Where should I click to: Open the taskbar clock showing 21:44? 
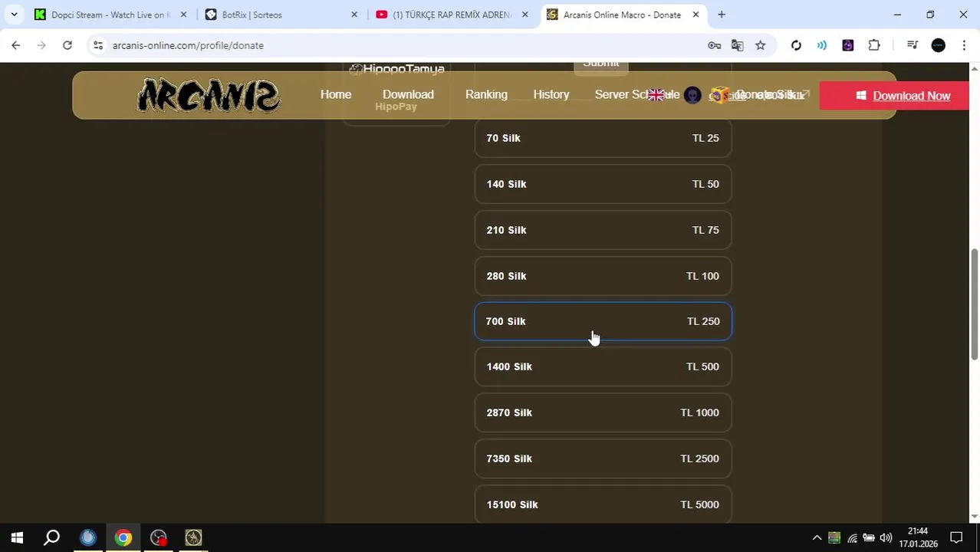pos(918,537)
